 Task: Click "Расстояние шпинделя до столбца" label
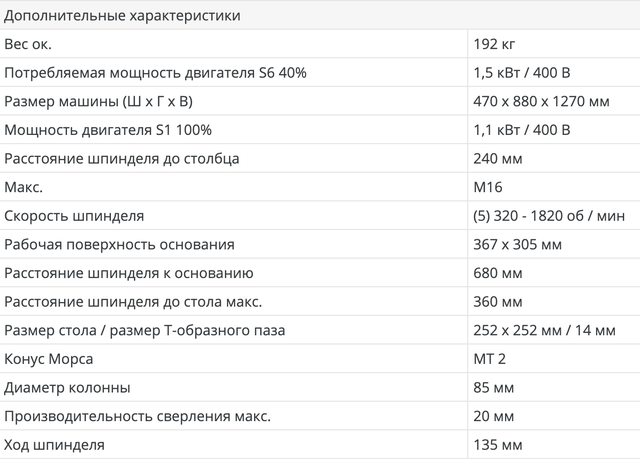coord(122,159)
